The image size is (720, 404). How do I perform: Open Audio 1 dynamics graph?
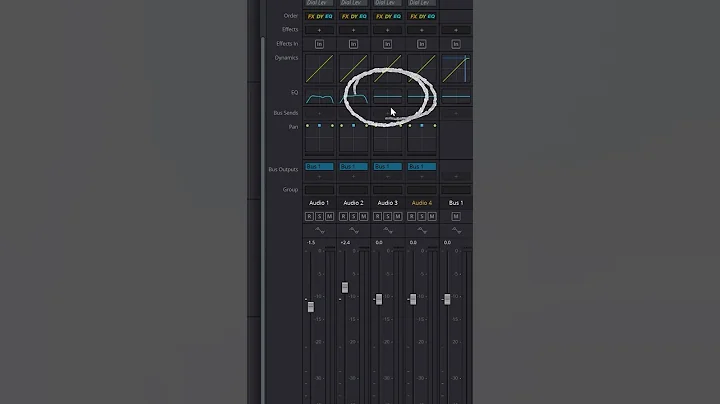(x=319, y=68)
